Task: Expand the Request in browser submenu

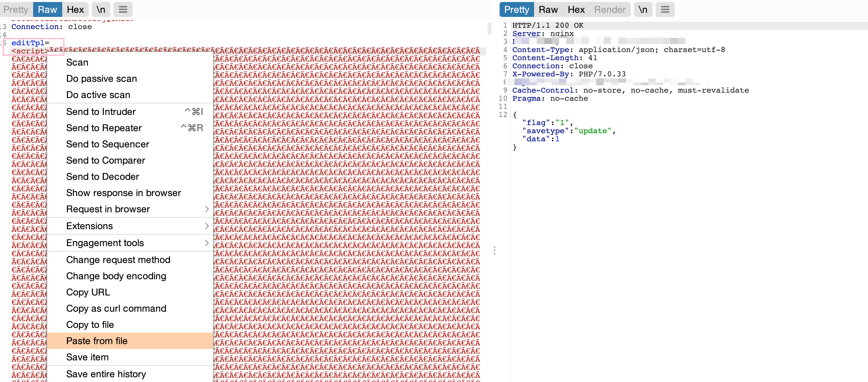Action: tap(130, 209)
